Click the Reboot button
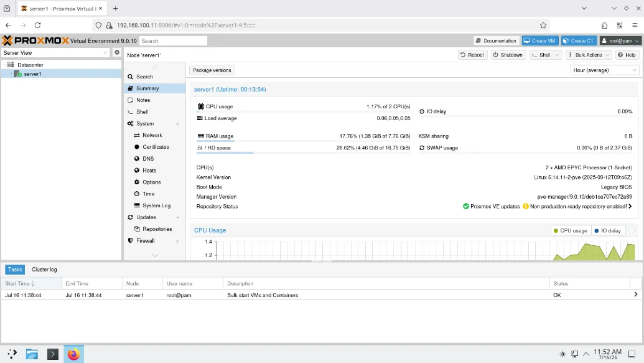Viewport: 644px width, 363px height. coord(472,55)
